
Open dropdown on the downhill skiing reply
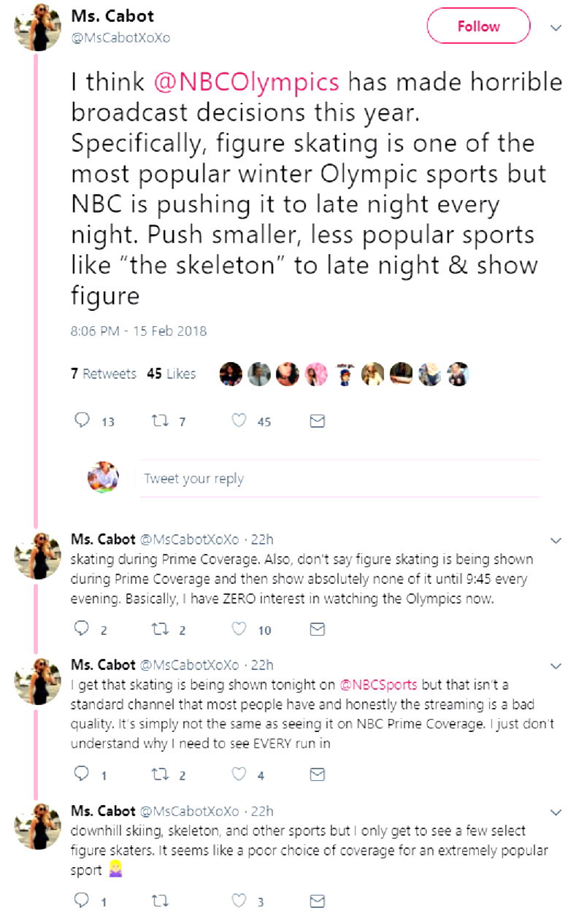point(556,812)
